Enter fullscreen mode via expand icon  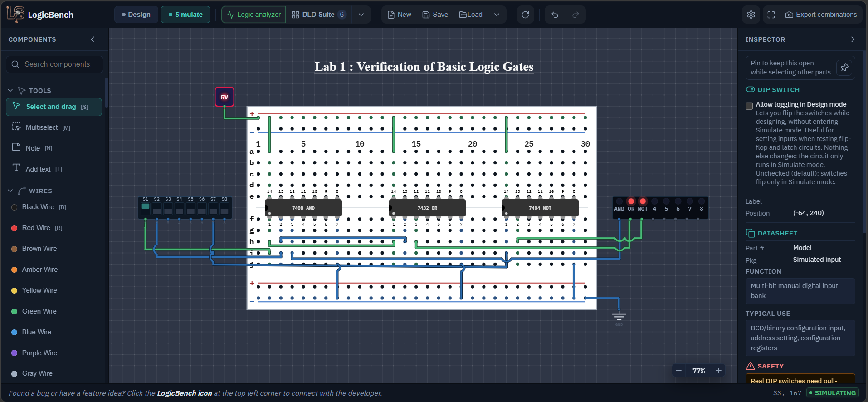pyautogui.click(x=771, y=15)
